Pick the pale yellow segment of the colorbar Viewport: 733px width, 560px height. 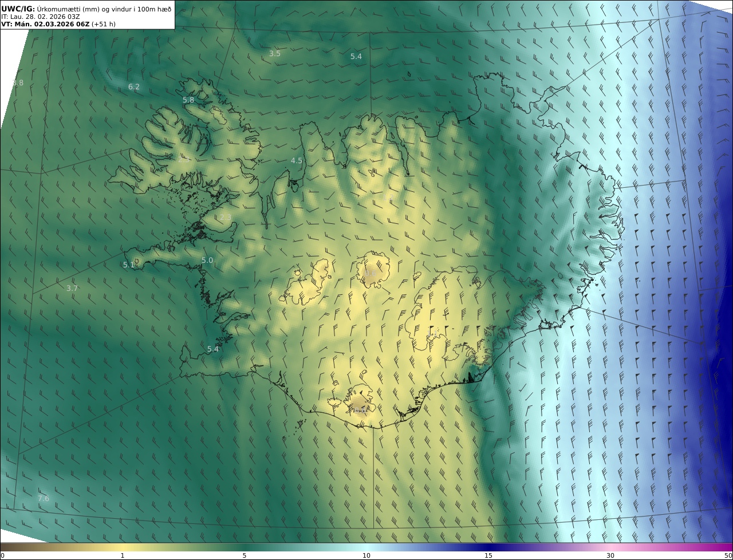tap(123, 547)
